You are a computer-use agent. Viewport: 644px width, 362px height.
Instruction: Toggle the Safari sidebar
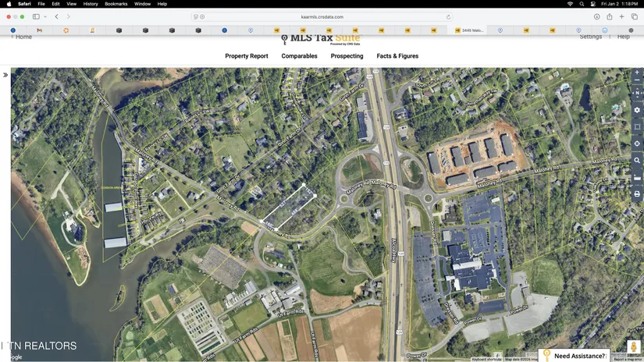click(36, 16)
